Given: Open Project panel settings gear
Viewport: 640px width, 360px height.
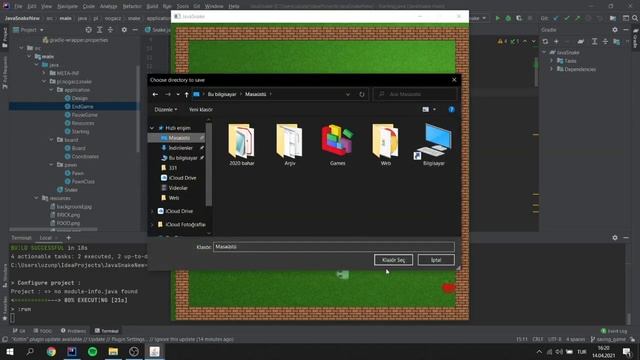Looking at the screenshot, I should [x=124, y=30].
